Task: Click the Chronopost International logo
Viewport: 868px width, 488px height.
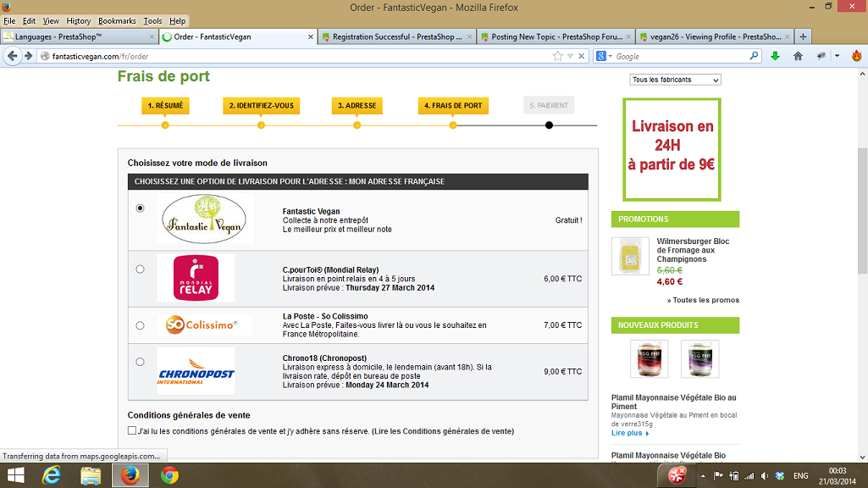Action: point(196,370)
